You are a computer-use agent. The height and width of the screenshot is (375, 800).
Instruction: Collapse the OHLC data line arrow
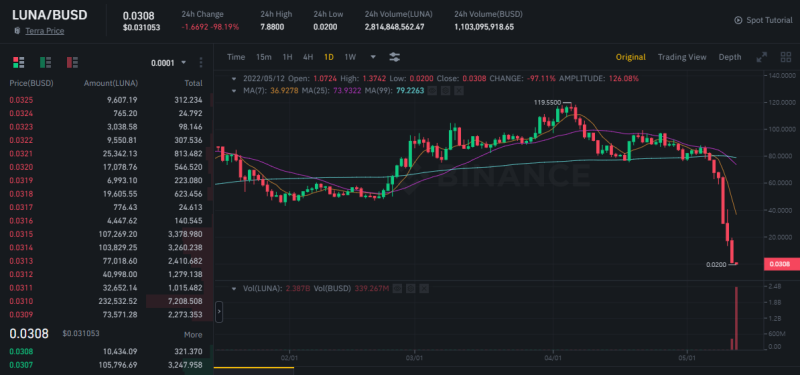pyautogui.click(x=234, y=79)
